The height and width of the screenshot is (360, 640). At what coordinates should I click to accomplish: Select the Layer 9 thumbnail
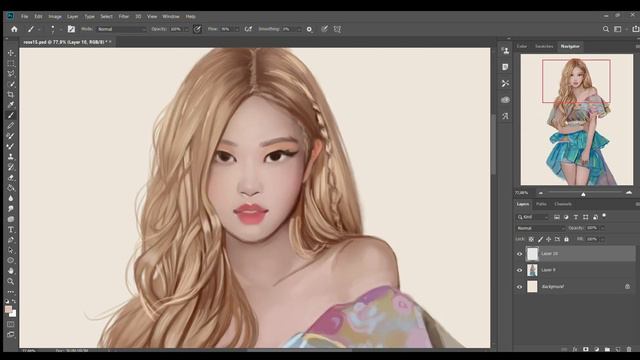click(x=532, y=270)
